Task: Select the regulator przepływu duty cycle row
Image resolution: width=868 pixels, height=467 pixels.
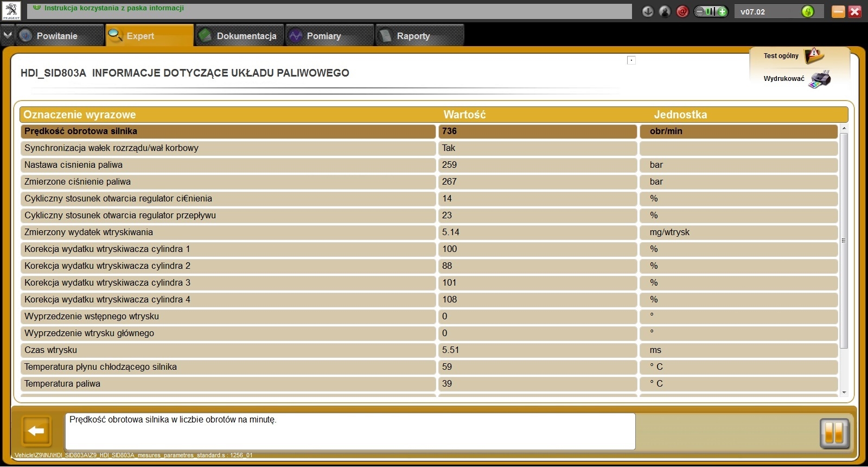Action: pos(430,216)
